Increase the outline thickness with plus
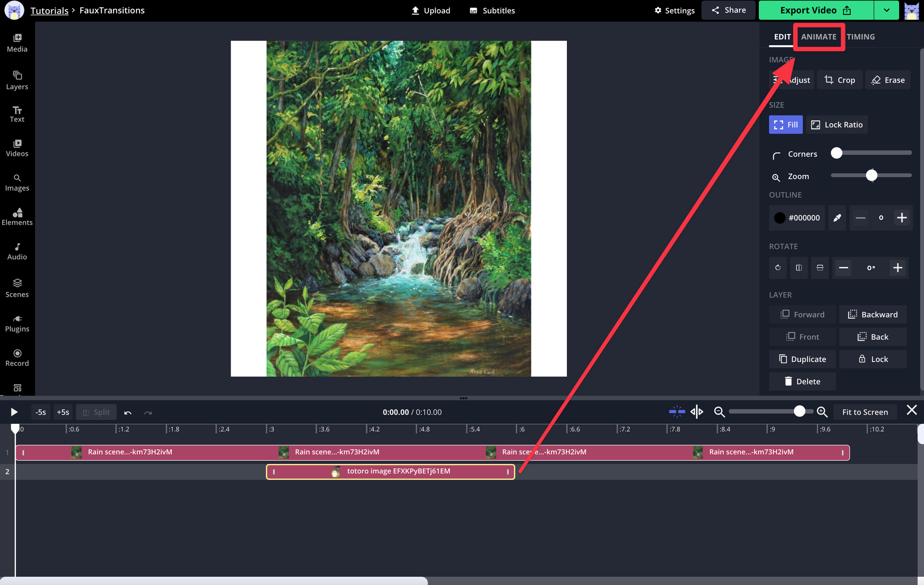Screen dimensions: 924x585 click(x=901, y=218)
